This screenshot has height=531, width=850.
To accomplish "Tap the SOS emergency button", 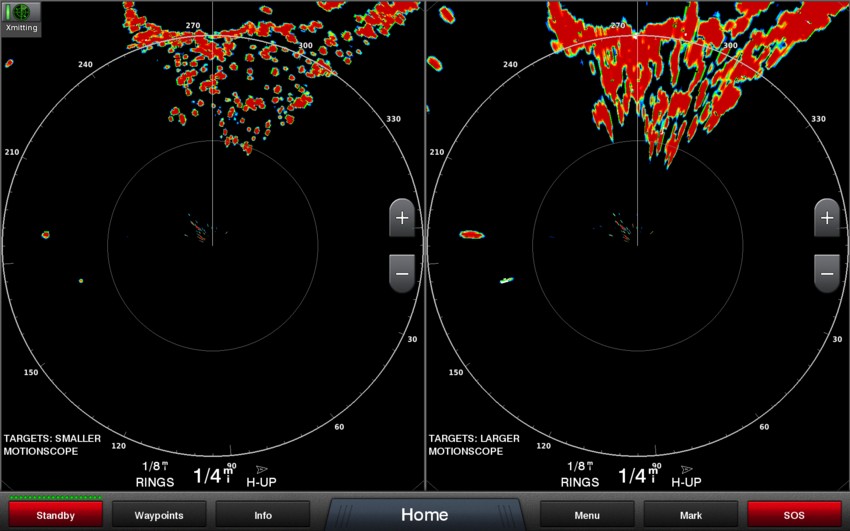I will [794, 515].
